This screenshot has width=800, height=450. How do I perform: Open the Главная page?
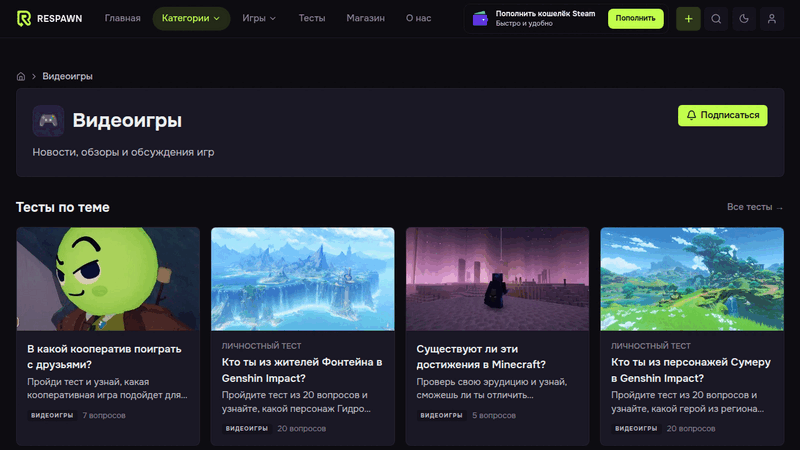pos(122,18)
